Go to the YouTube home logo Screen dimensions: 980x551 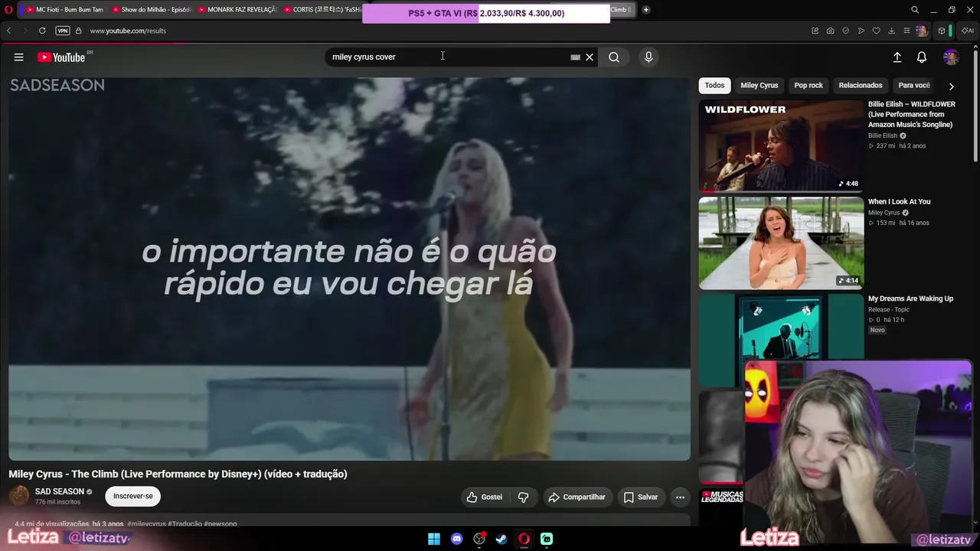(x=62, y=57)
